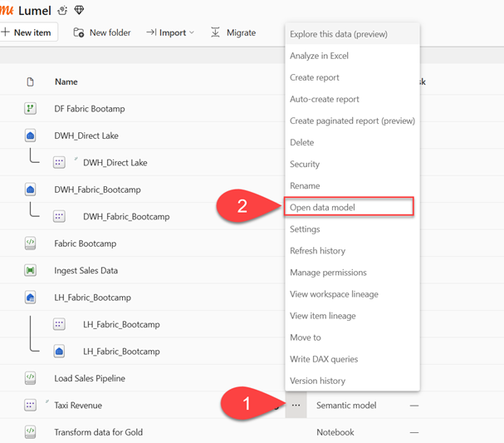Open the top-level LH_Fabric_Bootcamp lakehouse
This screenshot has height=443, width=504.
(92, 298)
